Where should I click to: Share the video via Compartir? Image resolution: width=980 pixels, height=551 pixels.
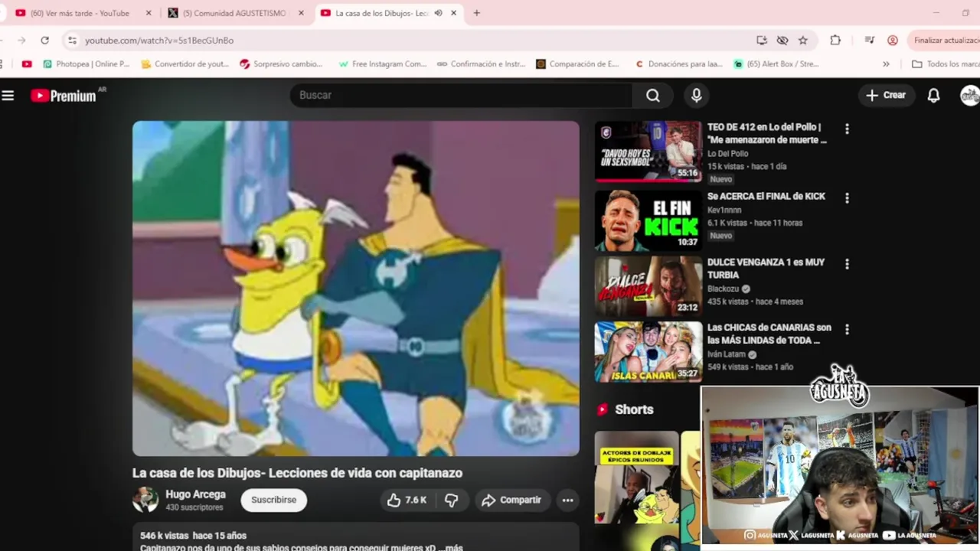[x=511, y=500]
